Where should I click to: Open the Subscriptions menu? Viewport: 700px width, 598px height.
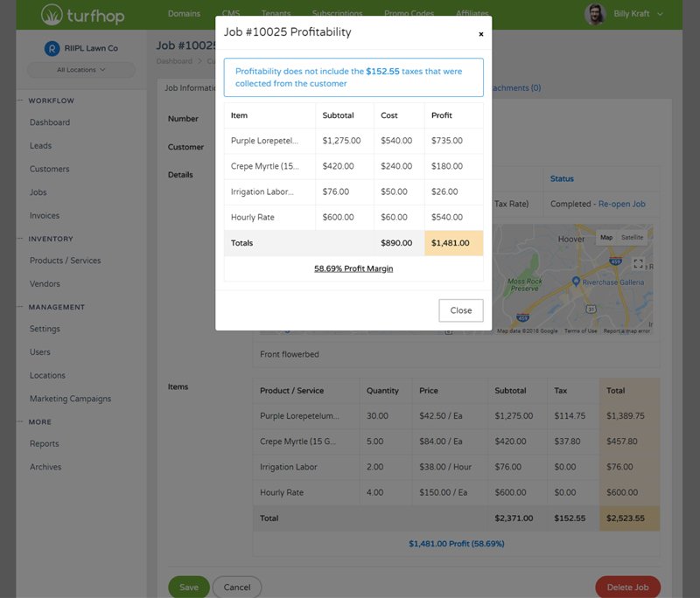(x=337, y=14)
